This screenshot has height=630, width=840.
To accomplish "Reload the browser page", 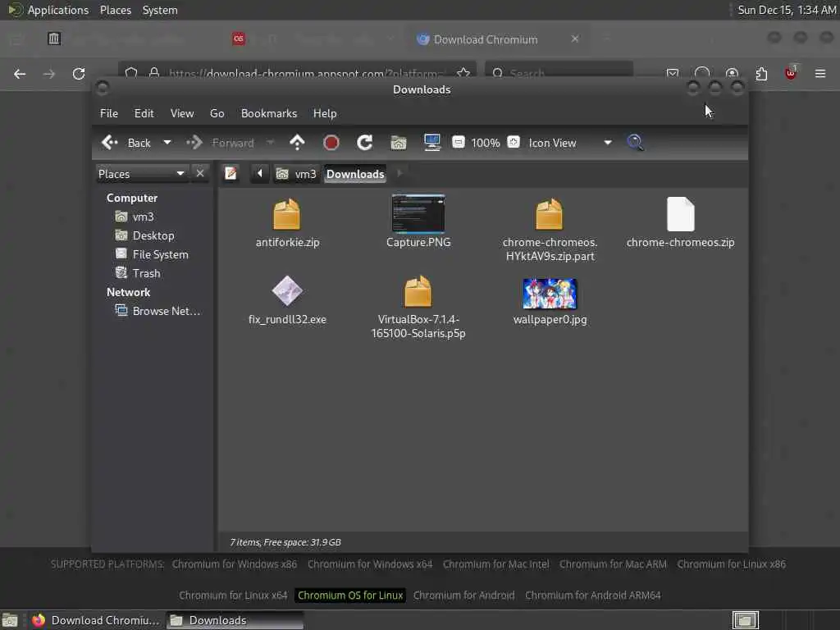I will pyautogui.click(x=79, y=74).
